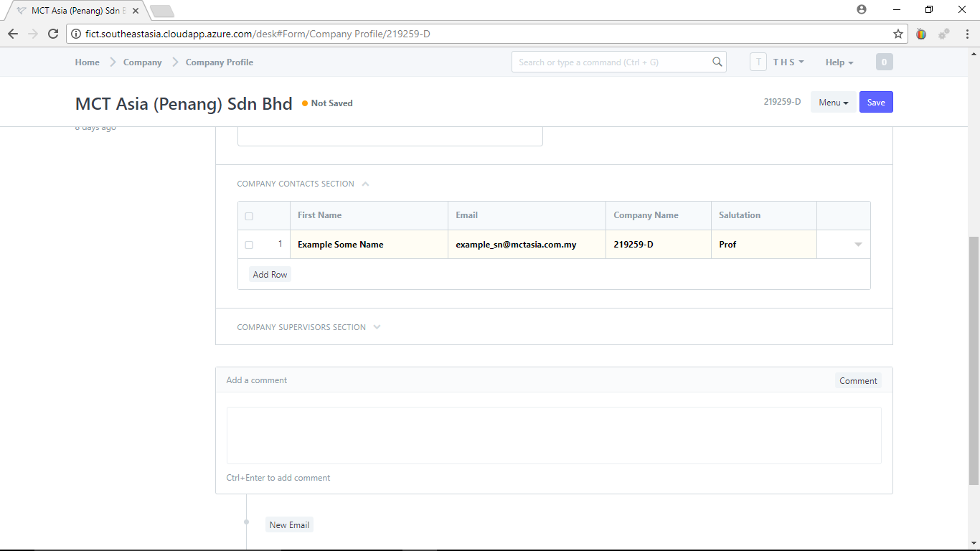Tick checkbox for contact row 1
980x551 pixels.
pyautogui.click(x=249, y=245)
